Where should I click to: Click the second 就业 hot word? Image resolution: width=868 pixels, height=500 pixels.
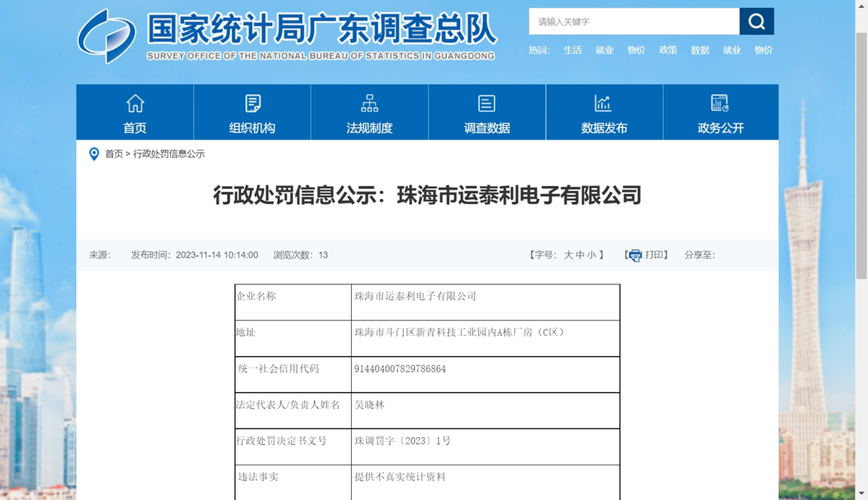(x=732, y=51)
